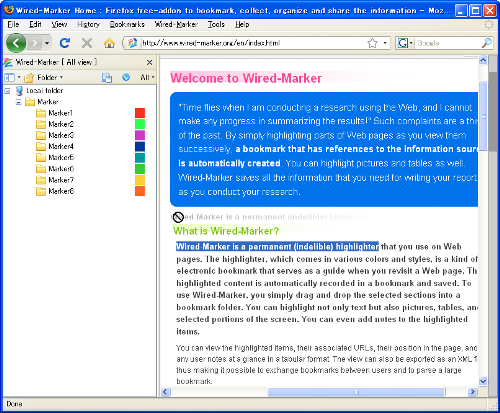The width and height of the screenshot is (500, 413).
Task: Reload the page with the refresh icon
Action: point(65,43)
